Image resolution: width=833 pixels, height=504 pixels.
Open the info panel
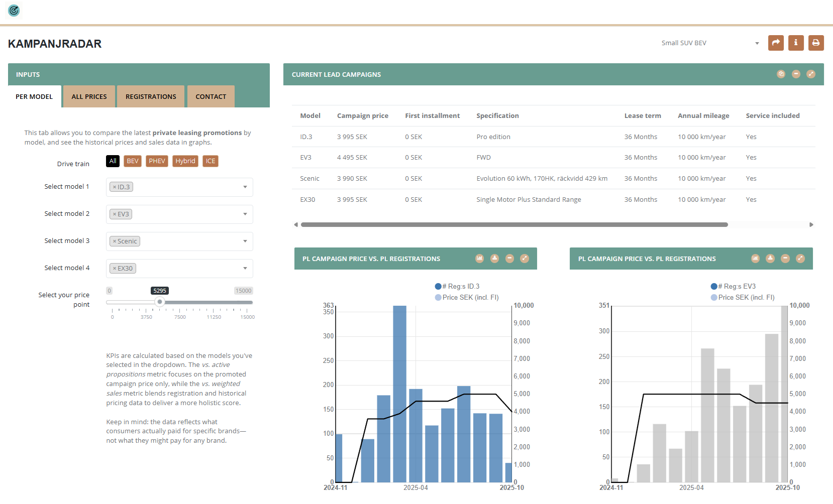(796, 43)
